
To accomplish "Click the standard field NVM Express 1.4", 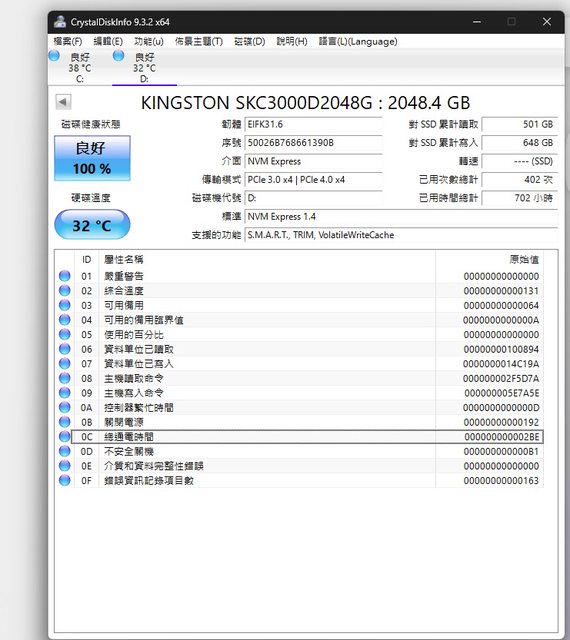I will pyautogui.click(x=401, y=216).
